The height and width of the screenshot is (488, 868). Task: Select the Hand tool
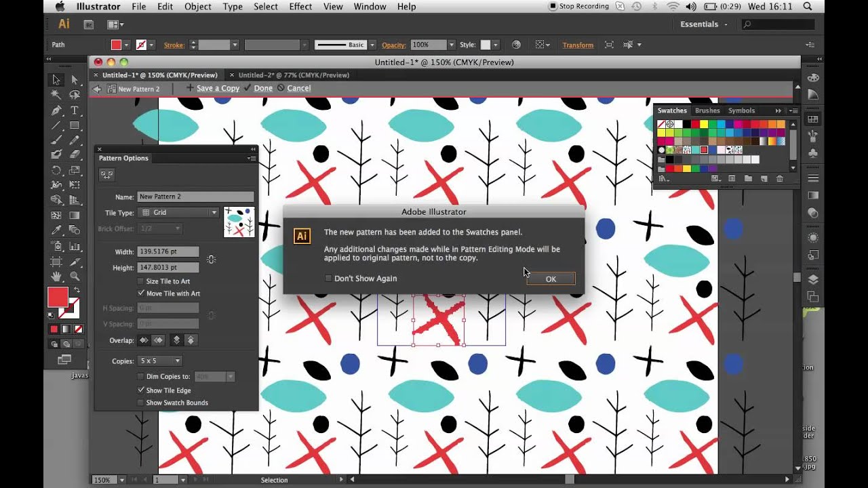pos(56,276)
